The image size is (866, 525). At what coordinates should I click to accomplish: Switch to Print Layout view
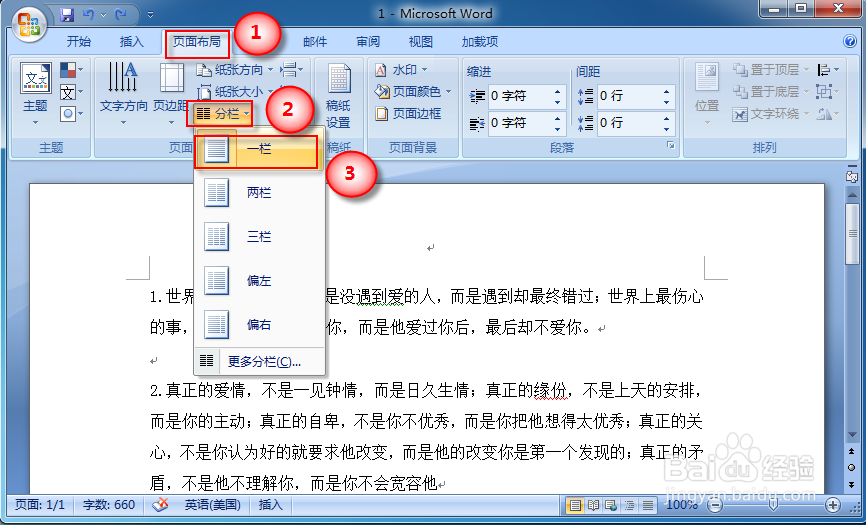point(575,505)
